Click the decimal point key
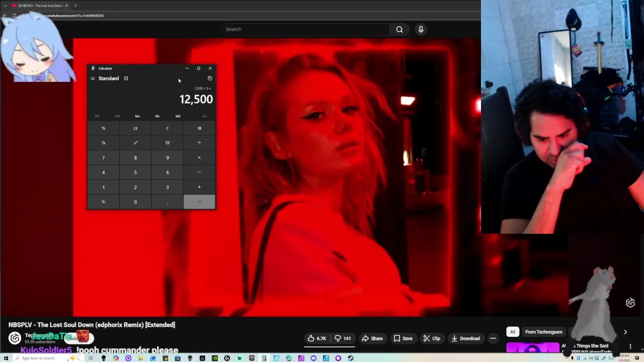Viewport: 644px width, 362px height. tap(168, 202)
